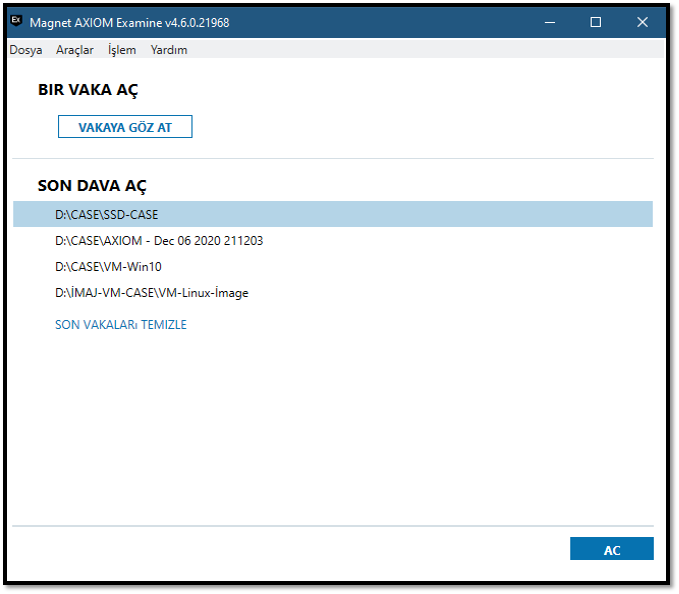Minimize the Magnet AXIOM Examine window
Screen dimensions: 679x594
click(x=551, y=22)
